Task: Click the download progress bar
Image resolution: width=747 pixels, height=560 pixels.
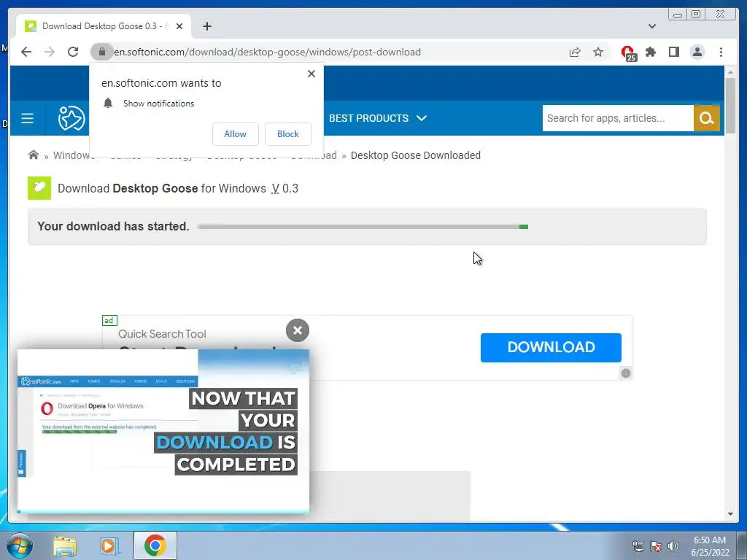Action: pos(363,227)
